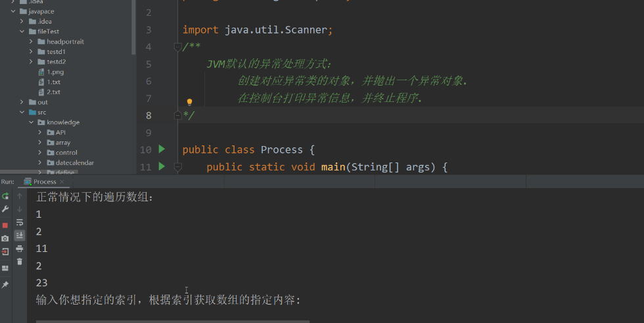Dump threads using camera icon
The width and height of the screenshot is (644, 323).
click(5, 238)
